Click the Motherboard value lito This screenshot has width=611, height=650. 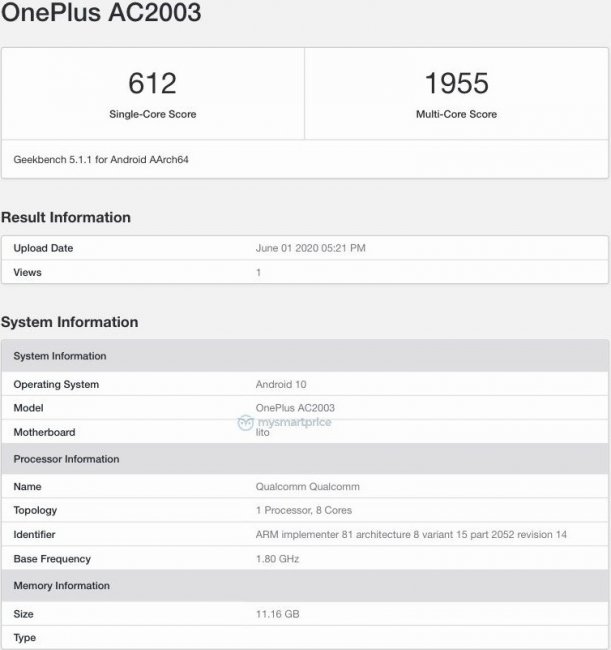tap(263, 432)
